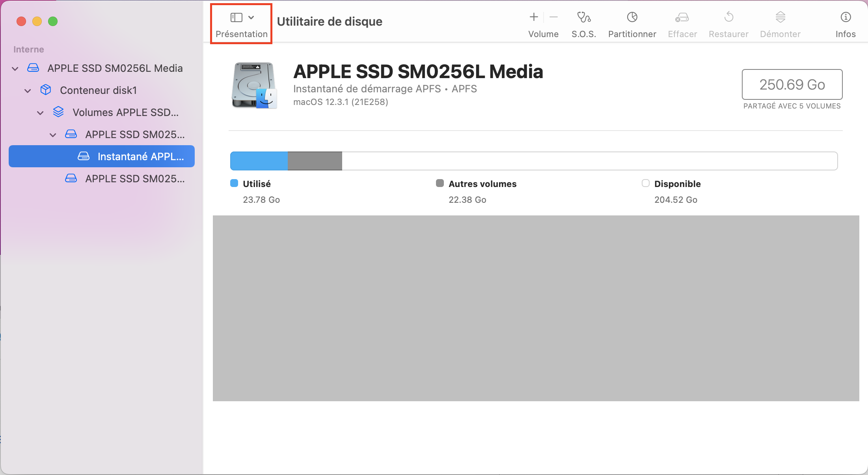Click the 250.69 Go capacity box
The image size is (868, 475).
coord(792,84)
